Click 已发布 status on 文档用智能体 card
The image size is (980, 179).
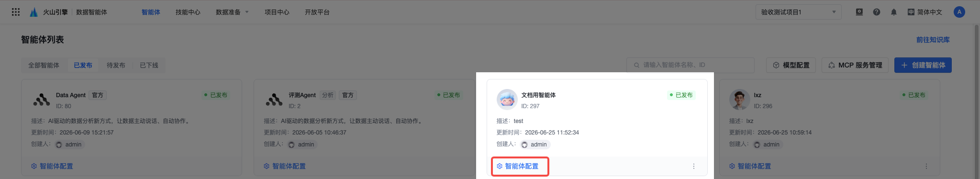681,95
